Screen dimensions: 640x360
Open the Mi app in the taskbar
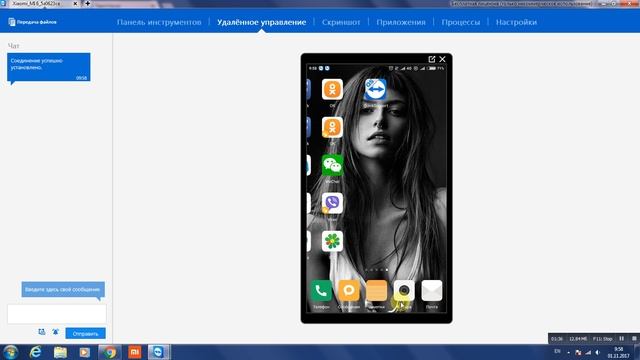click(134, 352)
